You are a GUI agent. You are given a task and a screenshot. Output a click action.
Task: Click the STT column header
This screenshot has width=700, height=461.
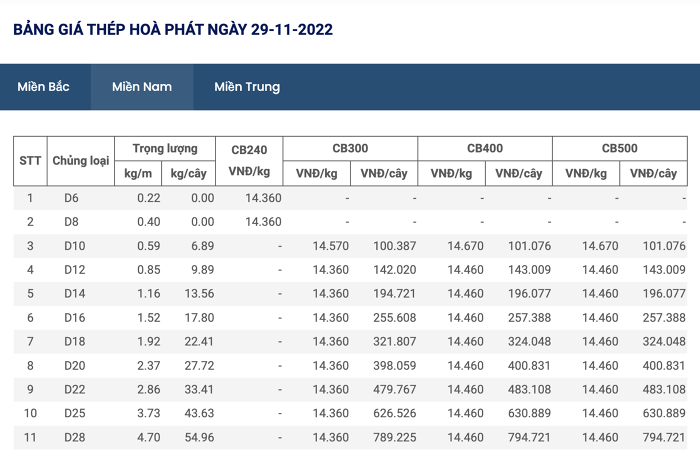30,161
